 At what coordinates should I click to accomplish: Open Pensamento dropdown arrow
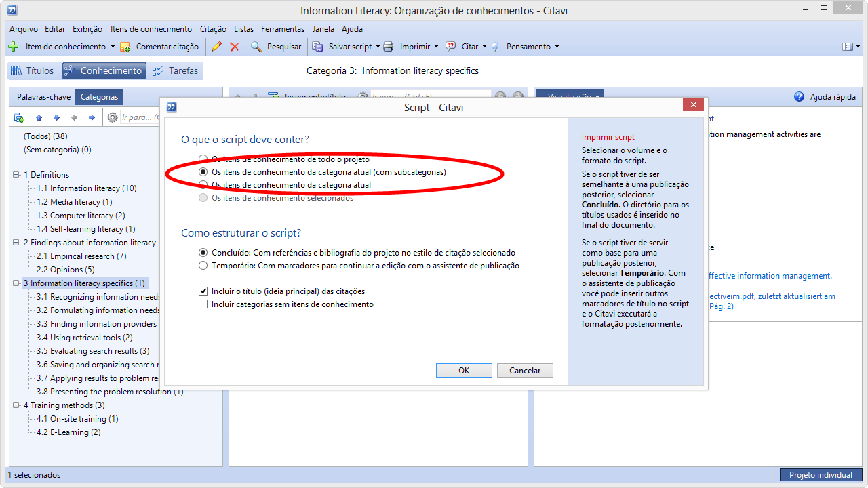pyautogui.click(x=557, y=47)
